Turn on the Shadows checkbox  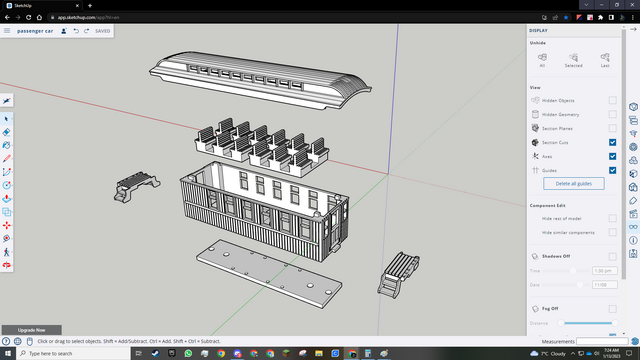612,256
